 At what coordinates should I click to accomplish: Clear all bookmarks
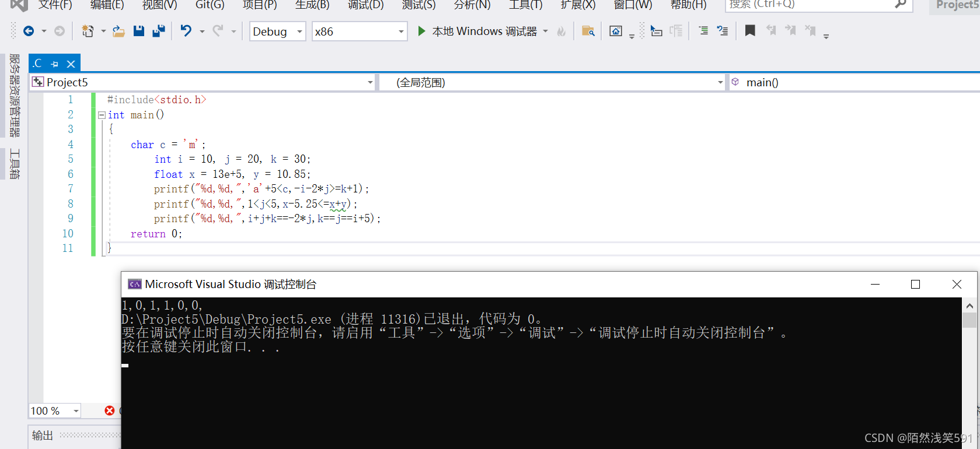[x=810, y=30]
